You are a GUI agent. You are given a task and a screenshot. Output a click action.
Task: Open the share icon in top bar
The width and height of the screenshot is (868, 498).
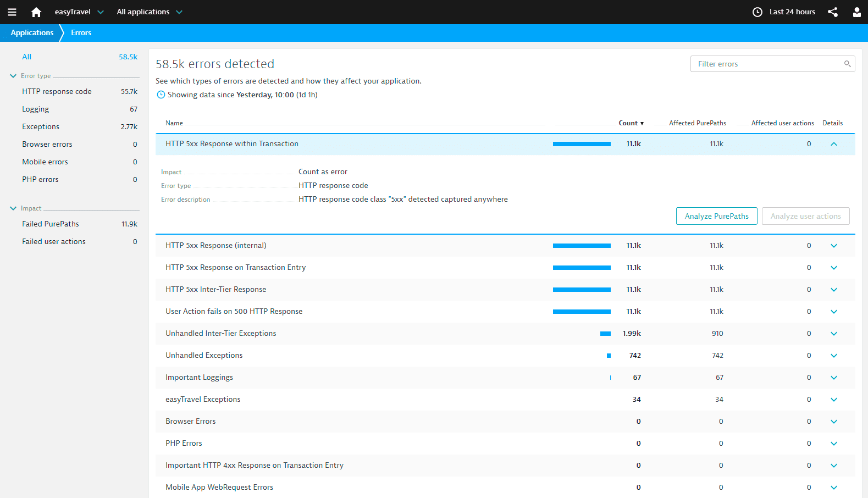point(833,12)
